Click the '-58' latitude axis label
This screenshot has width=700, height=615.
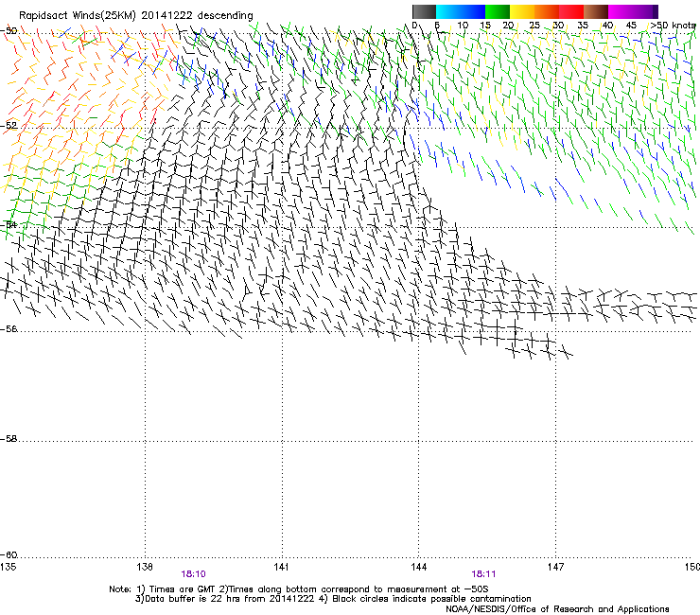9,439
